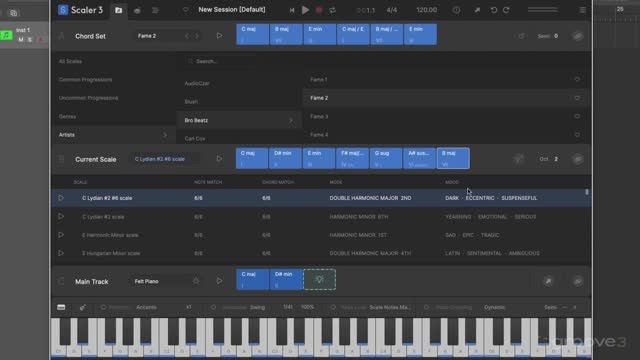Viewport: 640px width, 360px height.
Task: Open the diagonal arrow export icon
Action: point(477,10)
